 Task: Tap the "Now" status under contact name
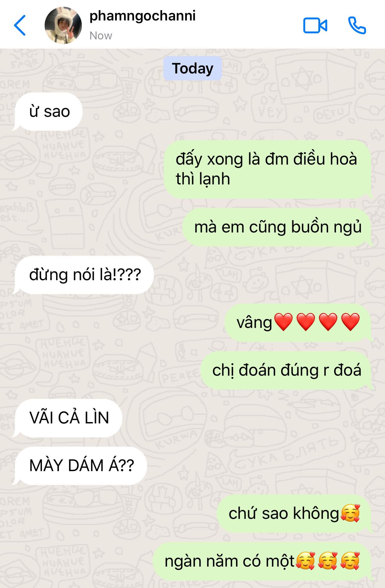click(x=101, y=36)
